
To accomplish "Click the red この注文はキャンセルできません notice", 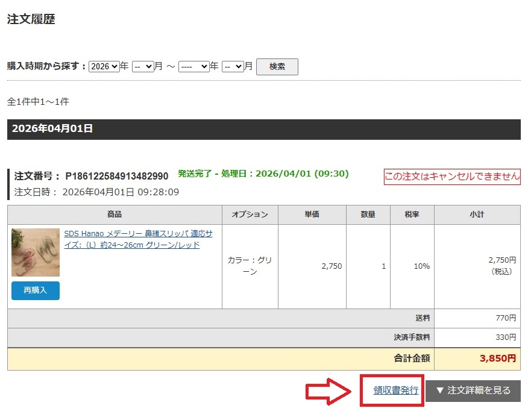I will [452, 177].
